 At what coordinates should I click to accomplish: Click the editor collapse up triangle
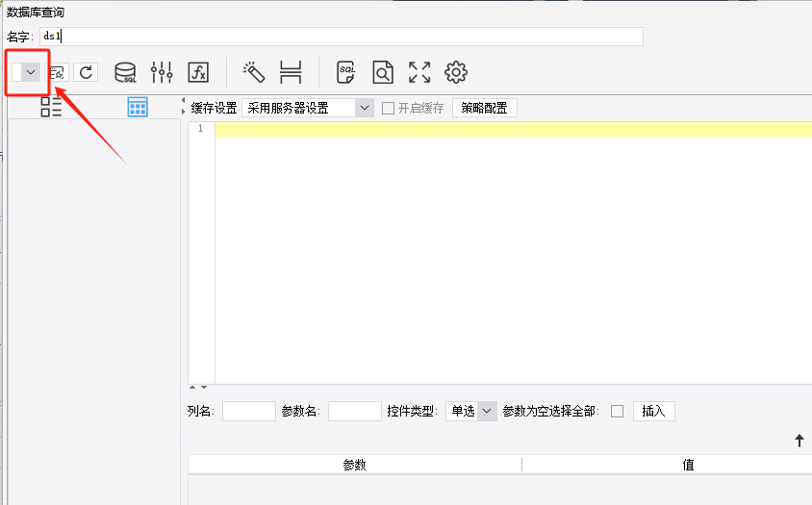(x=192, y=388)
